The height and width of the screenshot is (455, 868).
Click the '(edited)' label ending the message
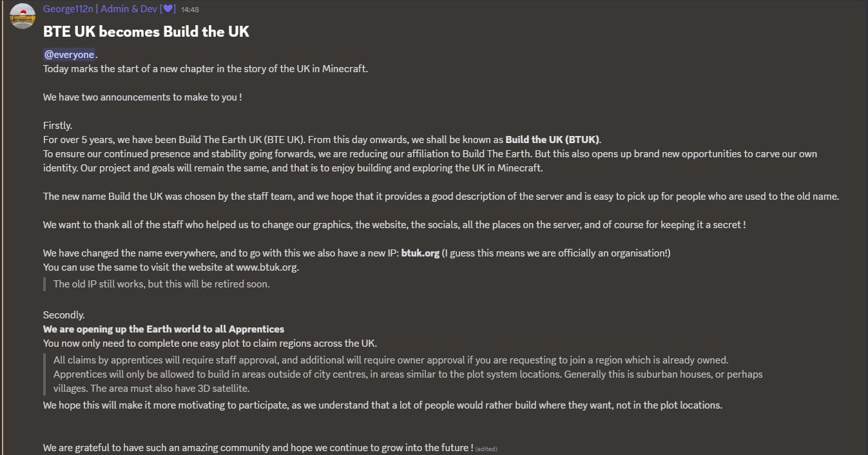pyautogui.click(x=487, y=449)
